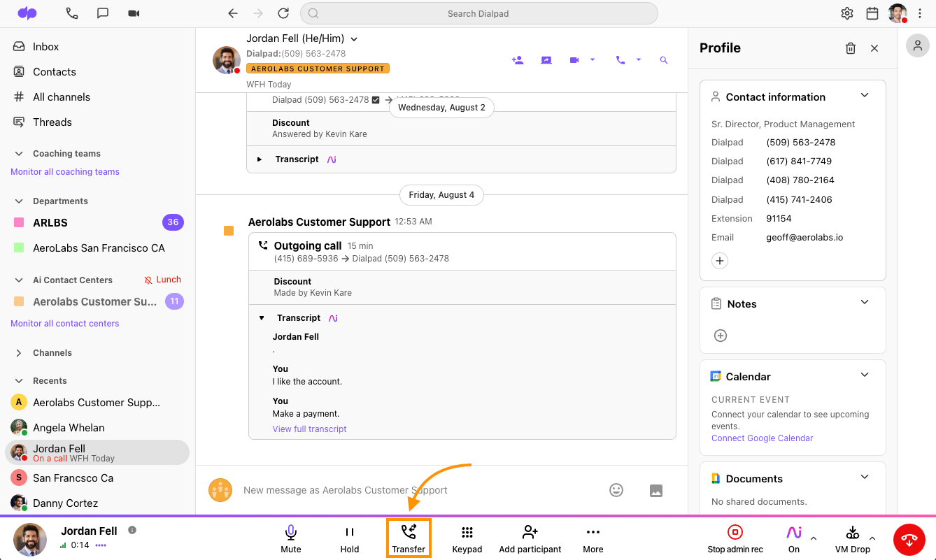
Task: Add a new note with plus icon
Action: pos(721,336)
